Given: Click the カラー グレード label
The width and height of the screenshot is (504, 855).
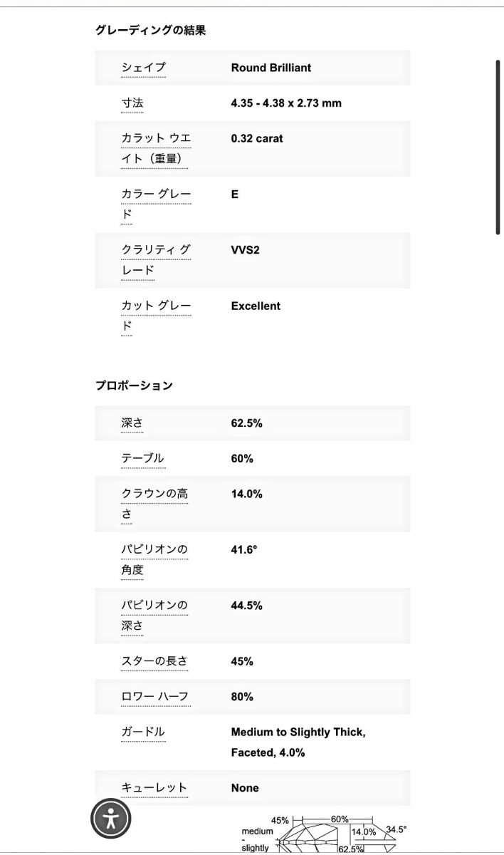Looking at the screenshot, I should pos(156,204).
